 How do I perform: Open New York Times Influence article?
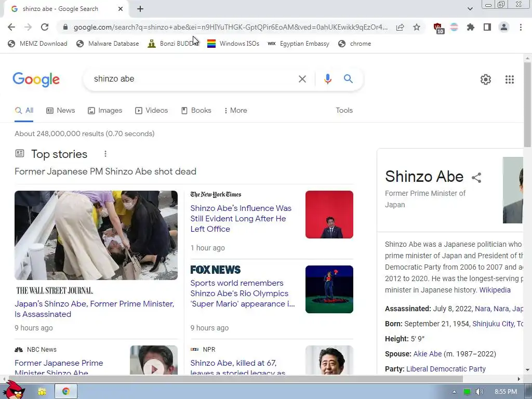click(241, 219)
